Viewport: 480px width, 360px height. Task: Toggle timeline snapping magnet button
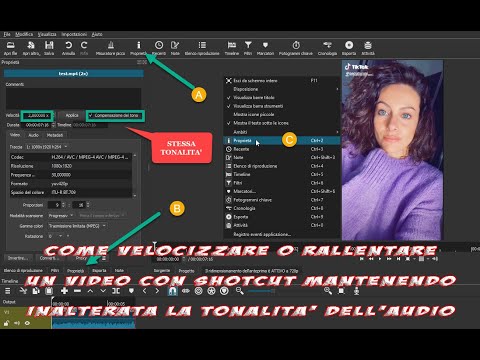coord(172,291)
